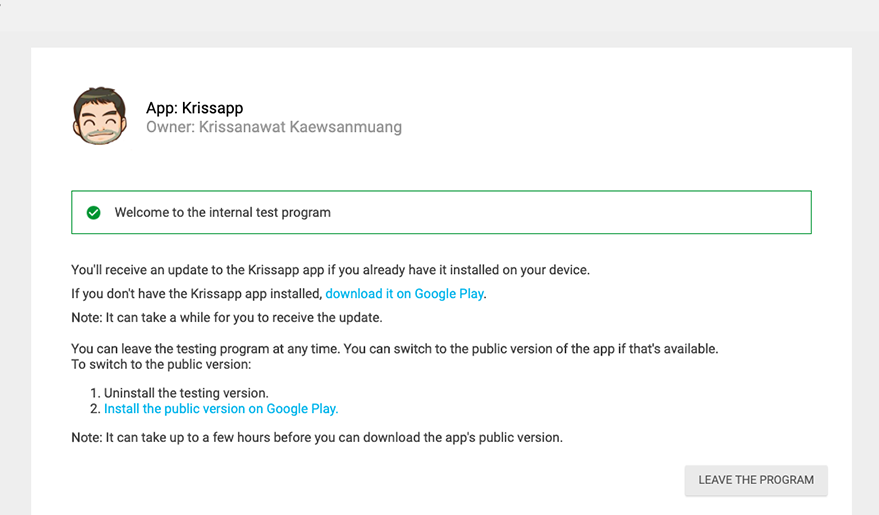This screenshot has height=515, width=879.
Task: Click the 'App: Krissapp' title text
Action: [x=195, y=108]
